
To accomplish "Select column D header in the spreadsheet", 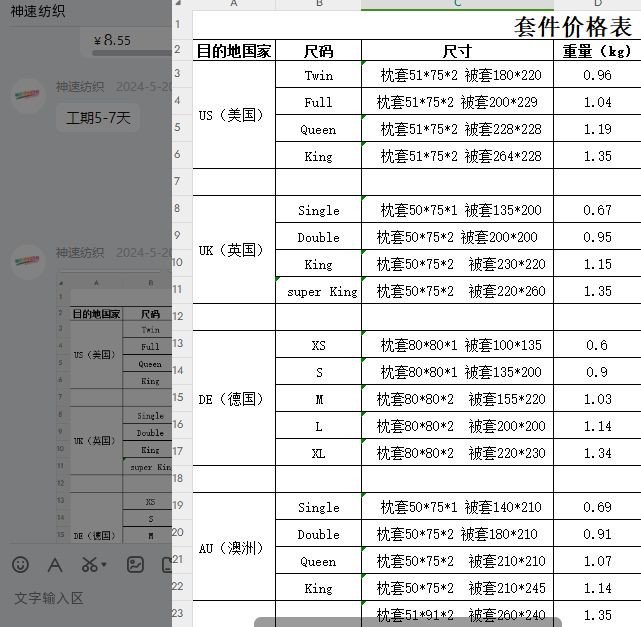I will [x=597, y=5].
